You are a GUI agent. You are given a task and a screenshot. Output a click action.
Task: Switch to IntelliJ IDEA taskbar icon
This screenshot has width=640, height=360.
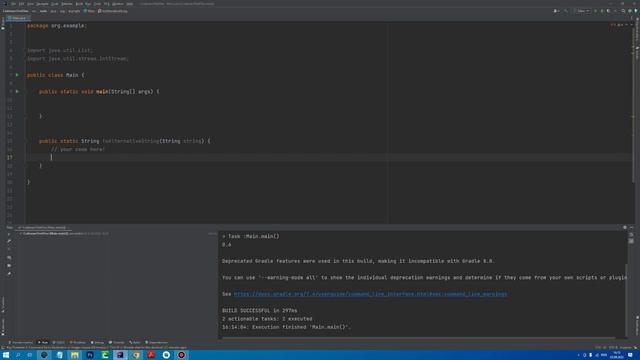[120, 355]
